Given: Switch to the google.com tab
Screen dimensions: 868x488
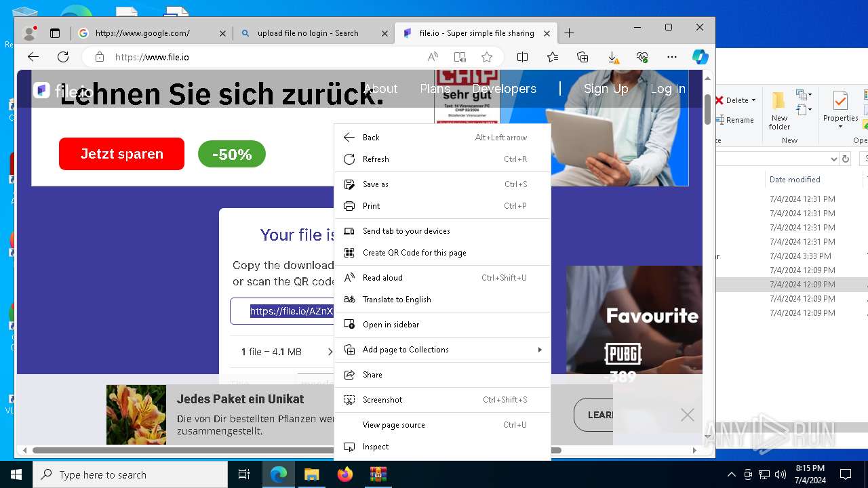Looking at the screenshot, I should tap(151, 33).
